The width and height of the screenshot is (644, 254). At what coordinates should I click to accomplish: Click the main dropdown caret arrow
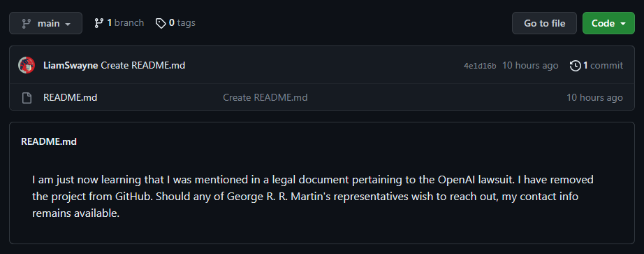(x=68, y=24)
